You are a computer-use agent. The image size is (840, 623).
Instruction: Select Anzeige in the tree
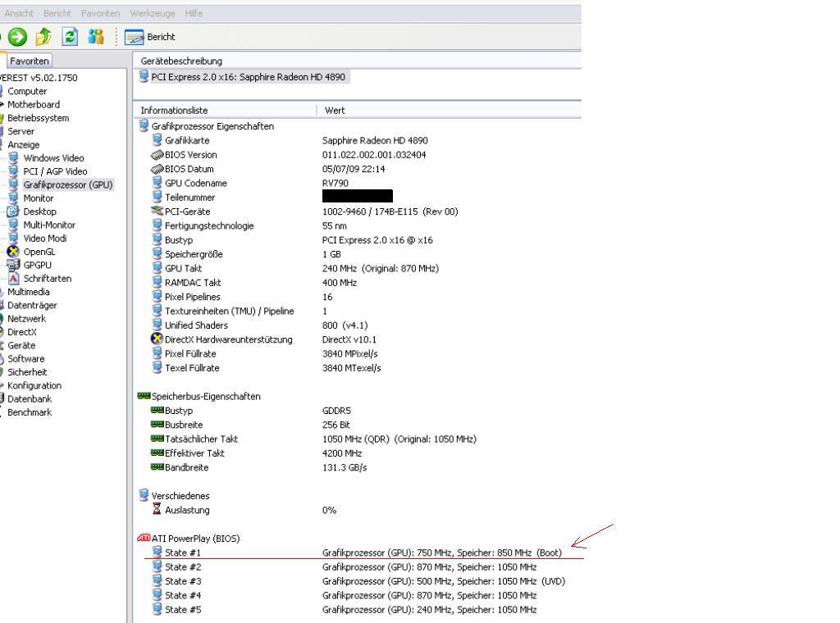pos(24,144)
